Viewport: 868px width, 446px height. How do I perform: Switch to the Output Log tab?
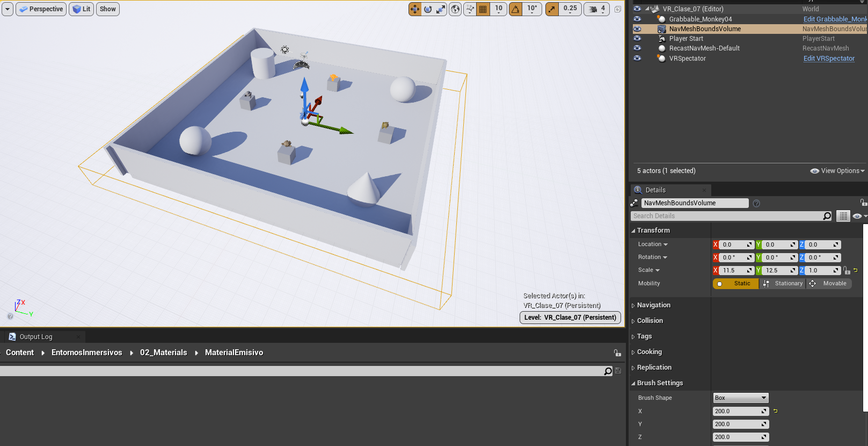click(36, 337)
